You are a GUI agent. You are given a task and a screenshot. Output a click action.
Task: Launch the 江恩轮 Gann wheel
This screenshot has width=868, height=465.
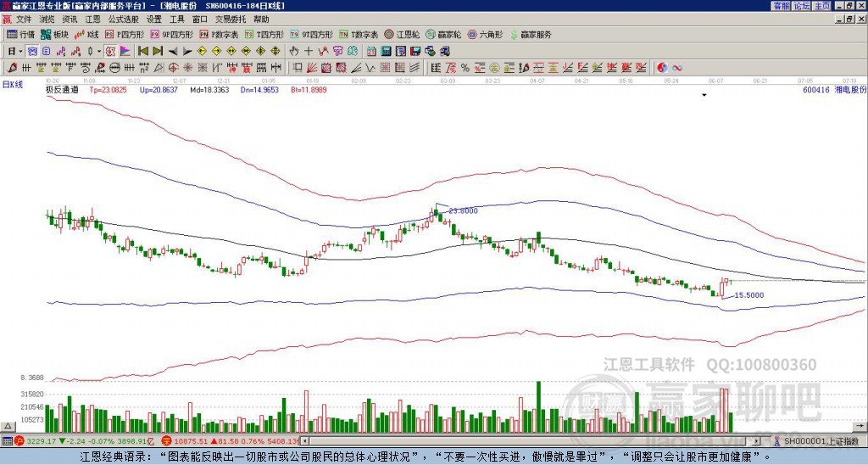402,34
